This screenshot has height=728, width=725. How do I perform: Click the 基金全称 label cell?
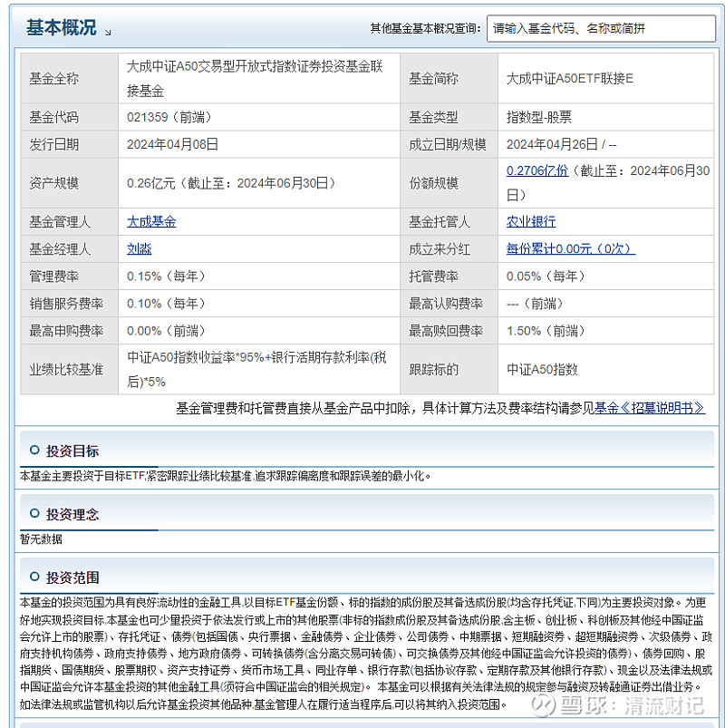click(x=69, y=79)
